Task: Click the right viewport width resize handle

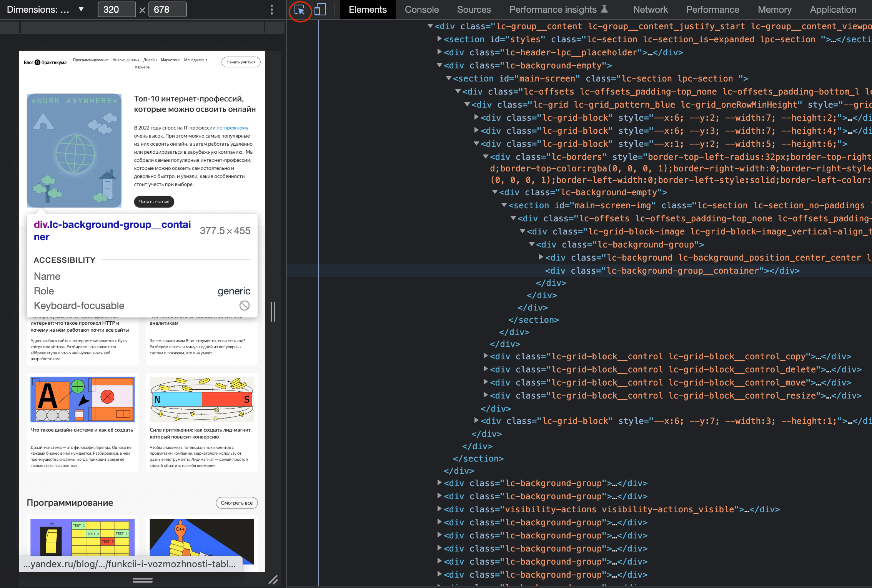Action: (x=273, y=311)
